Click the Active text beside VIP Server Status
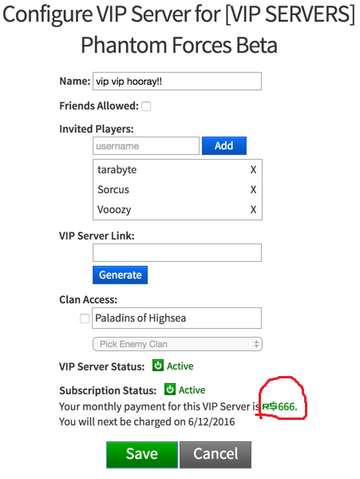The image size is (360, 479). (x=180, y=366)
